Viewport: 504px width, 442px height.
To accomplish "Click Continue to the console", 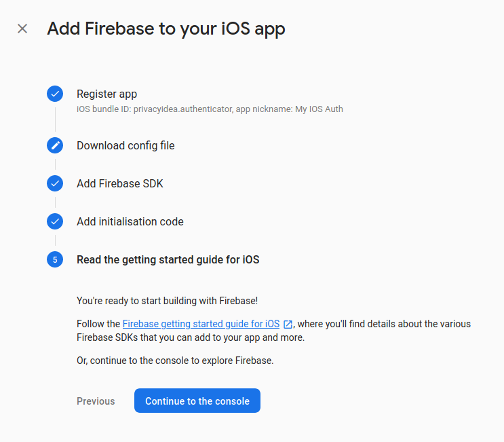I will click(197, 401).
